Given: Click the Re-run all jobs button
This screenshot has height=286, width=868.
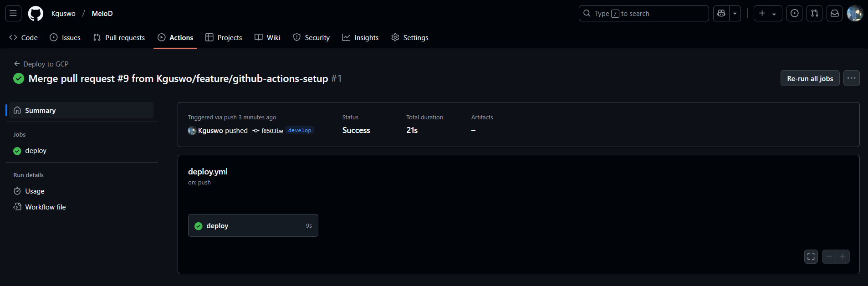Looking at the screenshot, I should [x=810, y=78].
